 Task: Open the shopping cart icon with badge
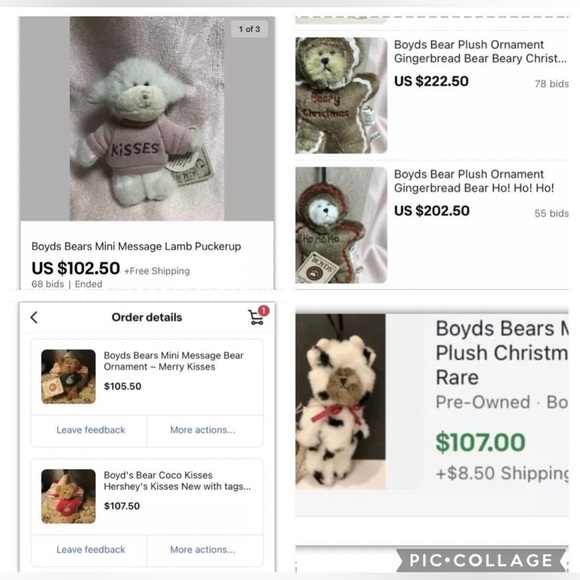[256, 318]
